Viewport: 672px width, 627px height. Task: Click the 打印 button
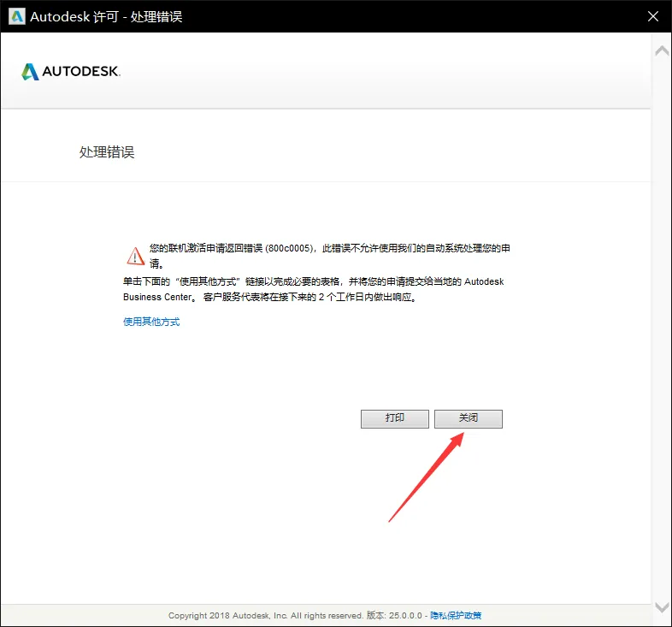(395, 418)
